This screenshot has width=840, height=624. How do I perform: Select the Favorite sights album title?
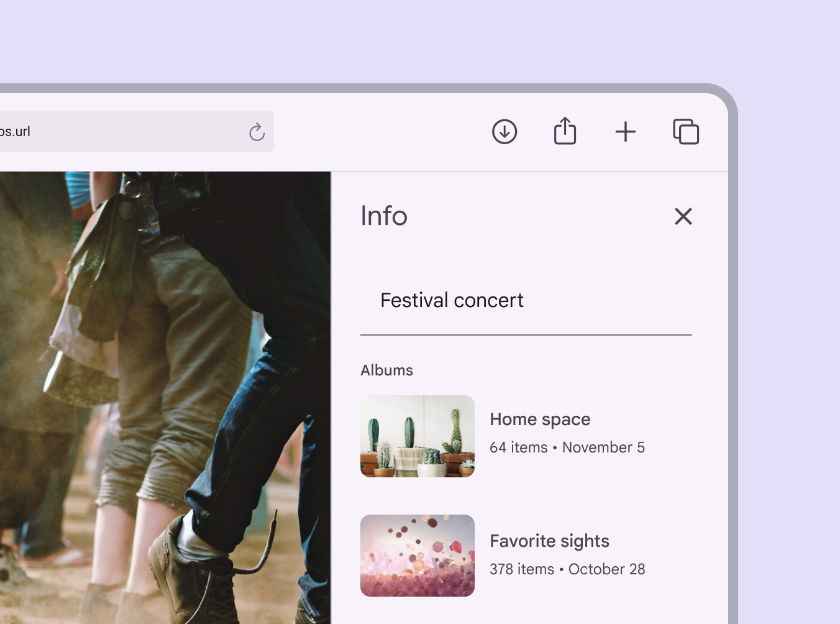coord(549,541)
